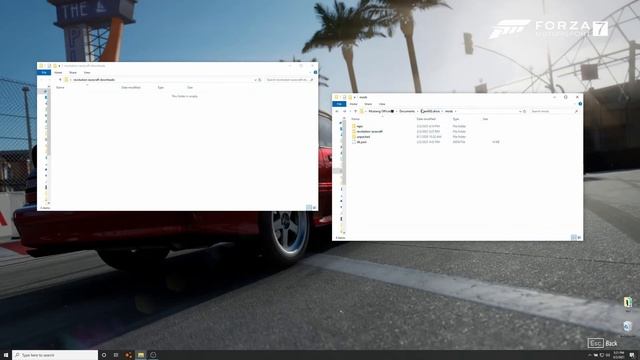Screen dimensions: 640x360
Task: Switch to details view in empty-folder window
Action: click(309, 208)
